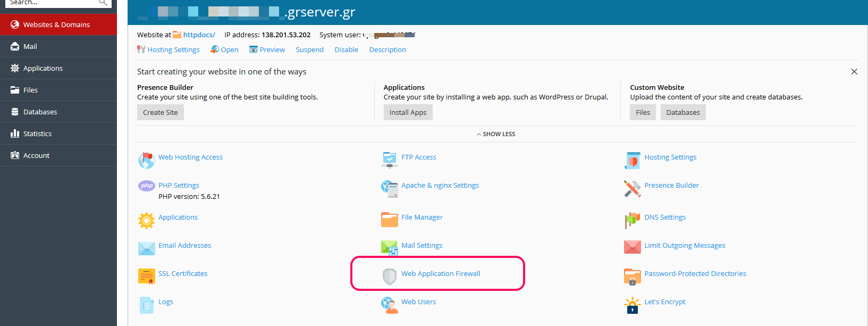The width and height of the screenshot is (868, 326).
Task: Click the search magnifier icon in sidebar
Action: [103, 3]
